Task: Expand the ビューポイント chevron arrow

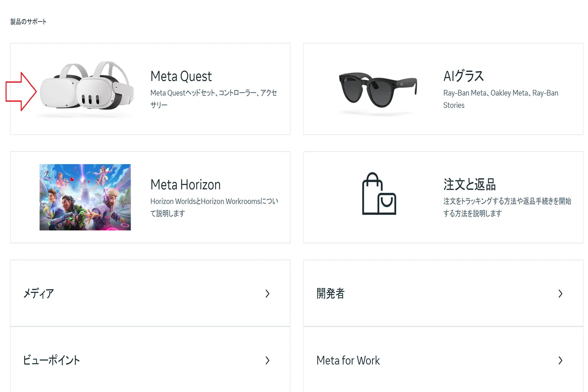Action: [x=268, y=360]
